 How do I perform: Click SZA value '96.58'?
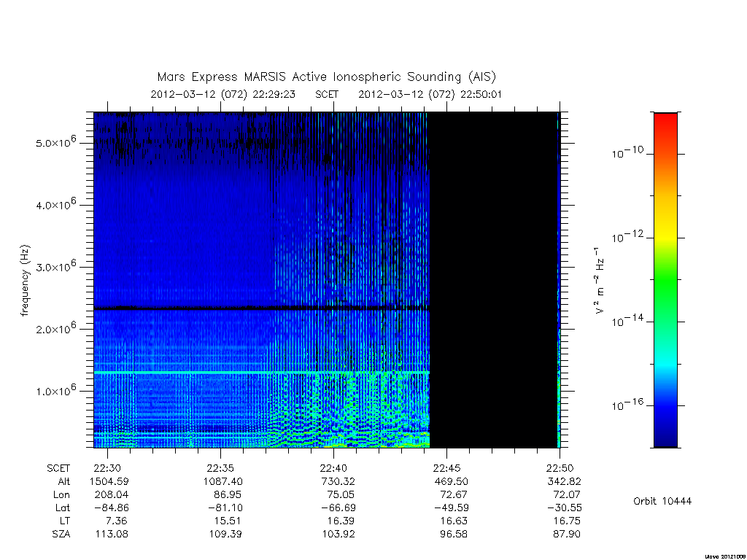(454, 534)
